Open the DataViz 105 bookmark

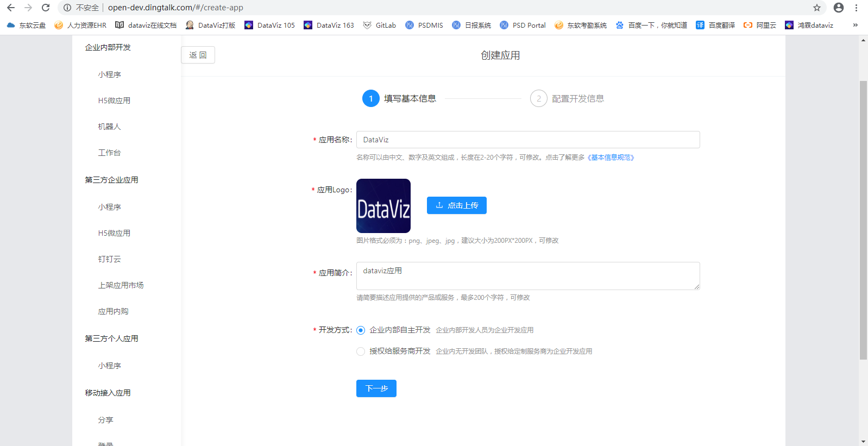click(x=269, y=25)
